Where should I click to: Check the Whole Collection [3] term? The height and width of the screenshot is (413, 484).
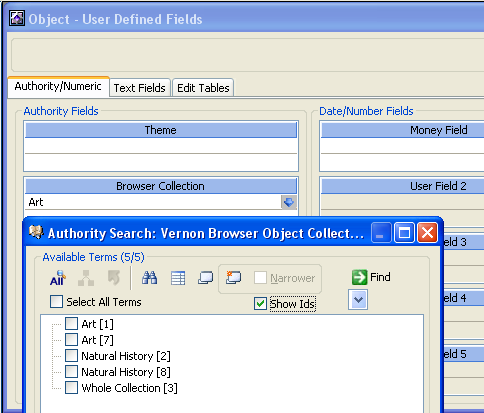pos(71,388)
